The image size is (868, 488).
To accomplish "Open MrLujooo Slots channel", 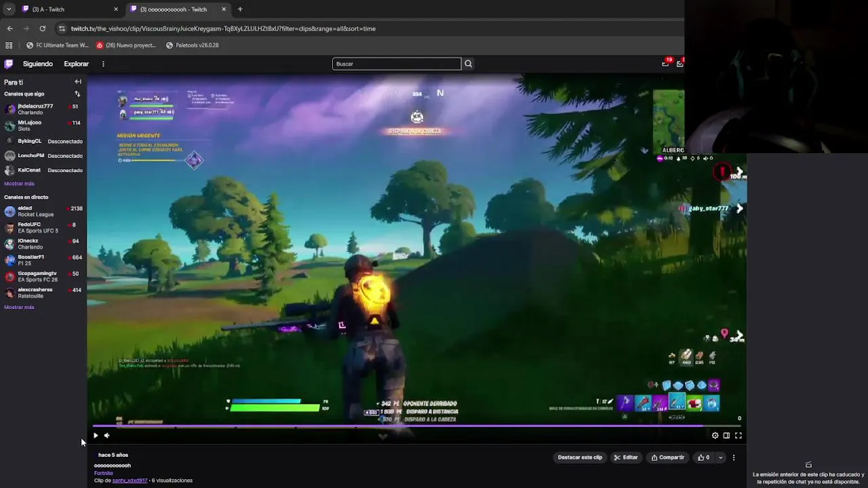I will (x=43, y=125).
